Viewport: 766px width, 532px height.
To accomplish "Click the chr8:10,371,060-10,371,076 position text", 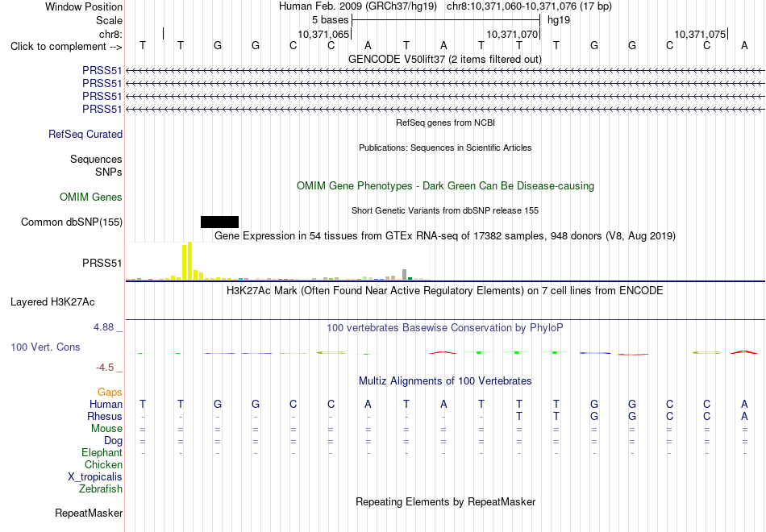I will click(529, 6).
